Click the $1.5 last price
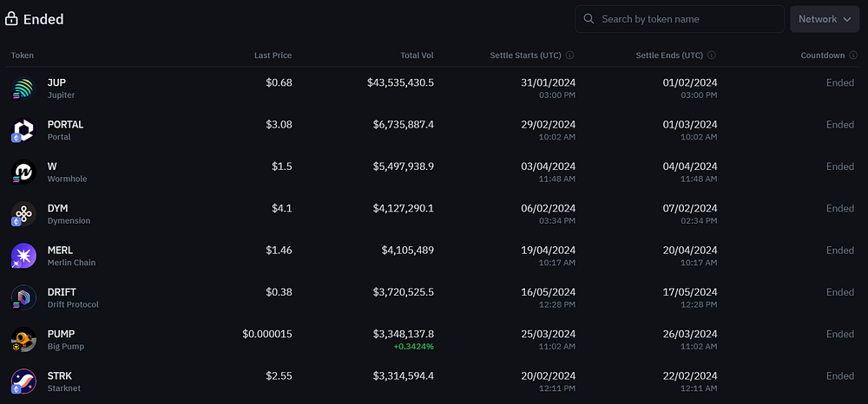The height and width of the screenshot is (404, 868). tap(282, 167)
